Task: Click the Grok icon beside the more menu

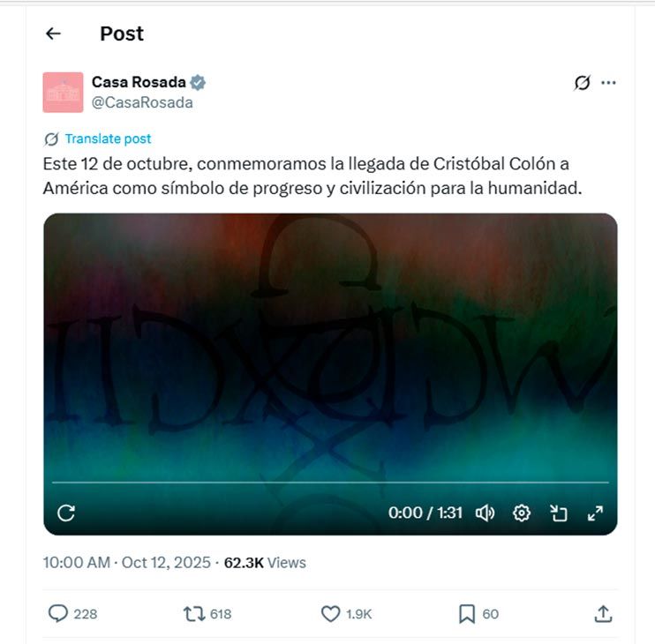Action: pos(583,83)
